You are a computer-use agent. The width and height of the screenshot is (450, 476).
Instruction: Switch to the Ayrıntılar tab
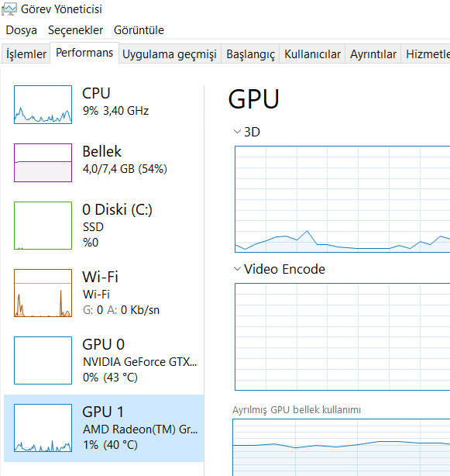373,54
